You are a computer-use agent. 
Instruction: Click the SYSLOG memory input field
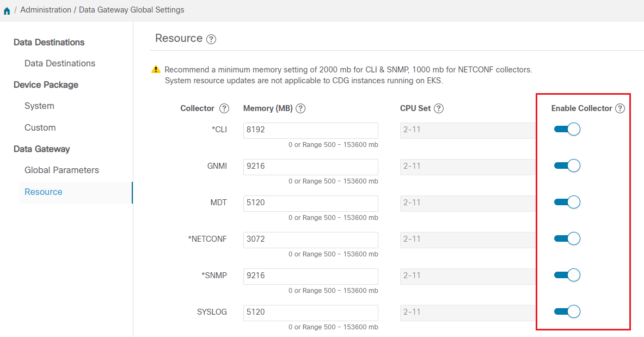click(310, 312)
